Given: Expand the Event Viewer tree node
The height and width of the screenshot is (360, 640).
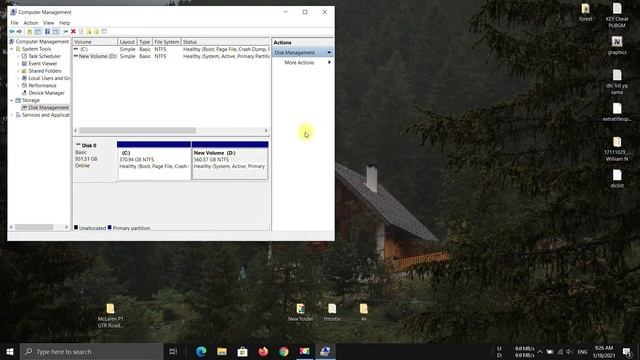Looking at the screenshot, I should pyautogui.click(x=18, y=64).
